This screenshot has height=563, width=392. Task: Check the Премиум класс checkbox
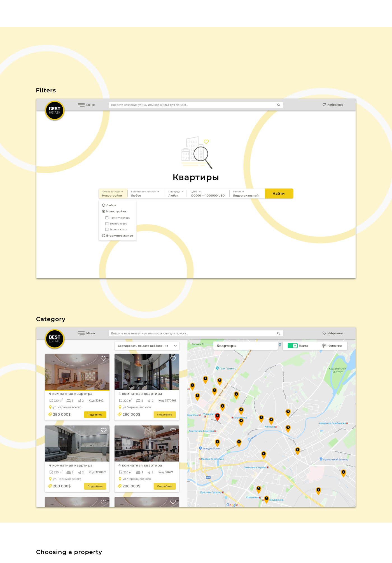click(x=107, y=218)
